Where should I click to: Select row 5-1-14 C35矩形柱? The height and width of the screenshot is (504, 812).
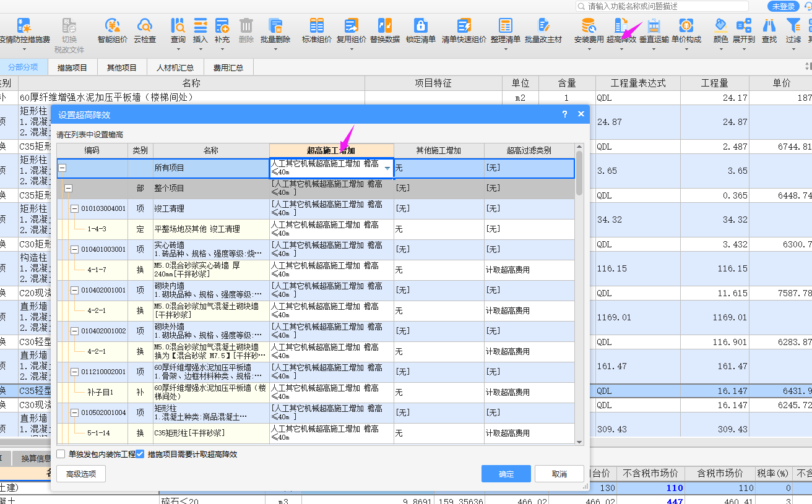click(x=316, y=433)
